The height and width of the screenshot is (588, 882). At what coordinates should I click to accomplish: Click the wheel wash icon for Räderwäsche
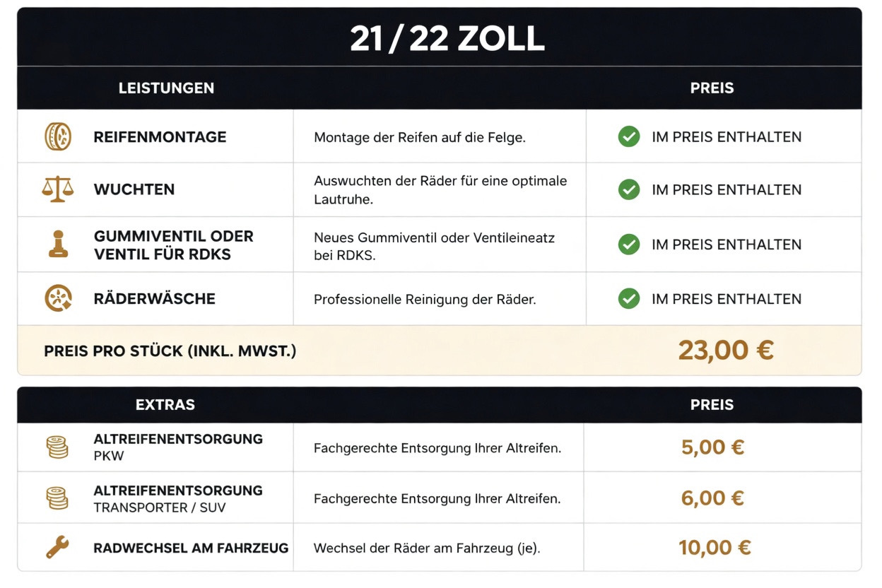[x=58, y=298]
